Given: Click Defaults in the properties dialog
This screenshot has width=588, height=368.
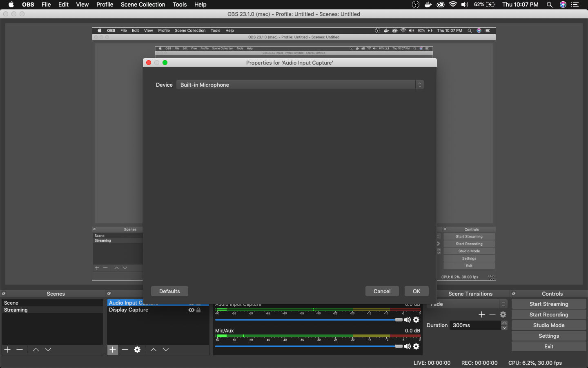Looking at the screenshot, I should coord(169,291).
